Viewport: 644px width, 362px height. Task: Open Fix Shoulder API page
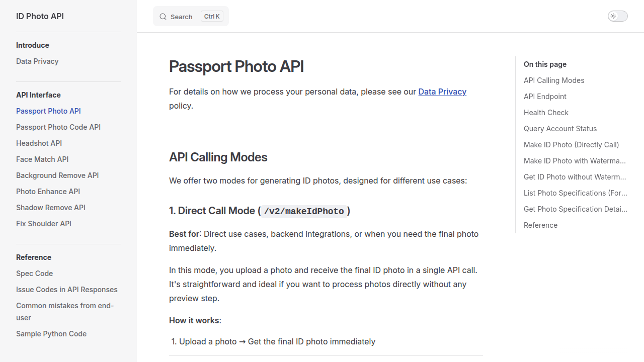(x=44, y=224)
